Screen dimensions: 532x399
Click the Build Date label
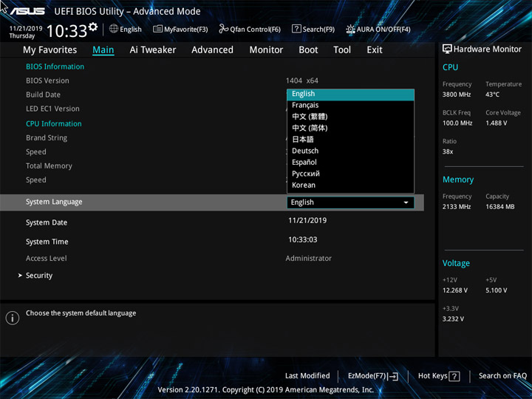tap(43, 95)
